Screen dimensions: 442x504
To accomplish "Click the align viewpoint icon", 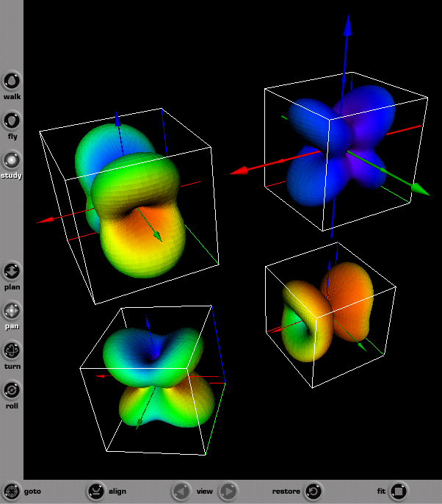I will click(95, 491).
